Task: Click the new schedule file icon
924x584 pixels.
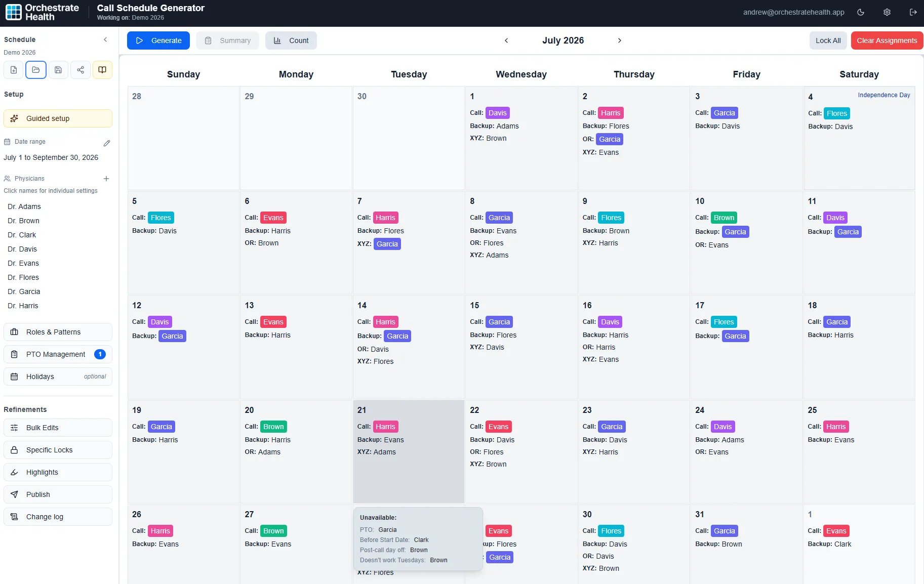Action: 14,70
